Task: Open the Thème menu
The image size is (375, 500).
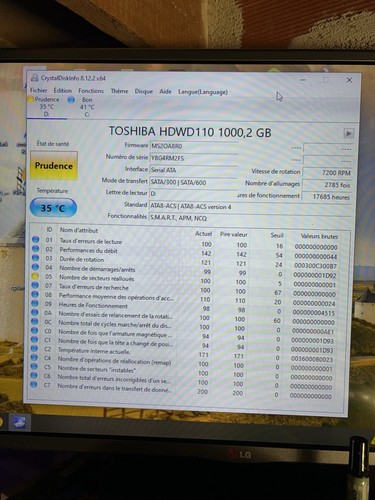Action: (119, 91)
